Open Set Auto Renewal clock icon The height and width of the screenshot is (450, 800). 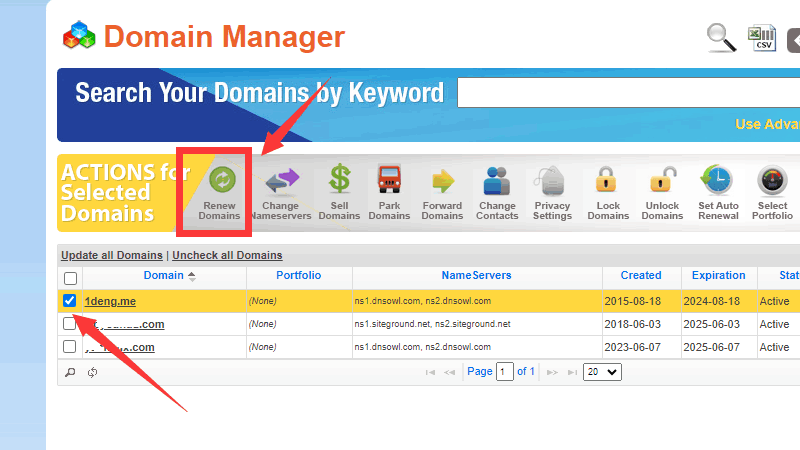pyautogui.click(x=717, y=180)
